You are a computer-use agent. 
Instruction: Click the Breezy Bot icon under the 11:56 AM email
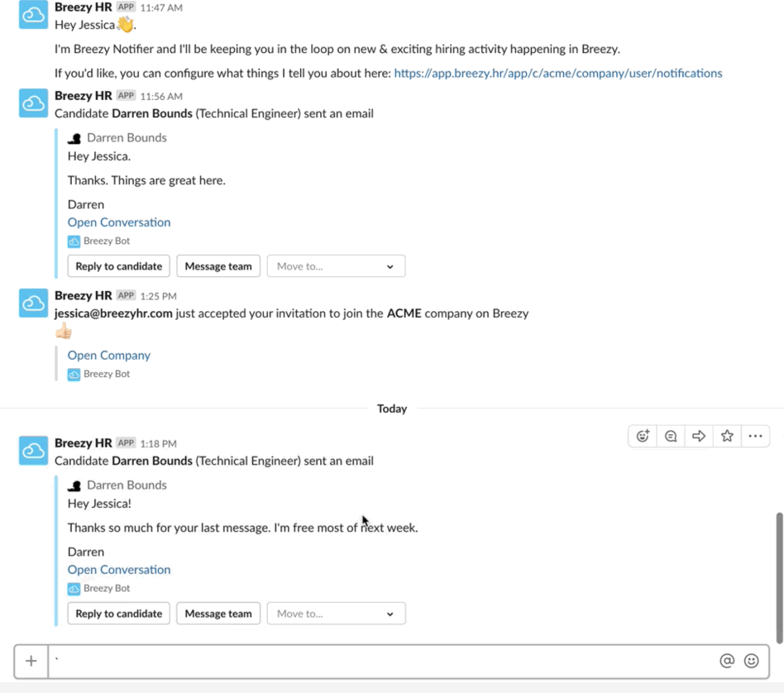74,241
